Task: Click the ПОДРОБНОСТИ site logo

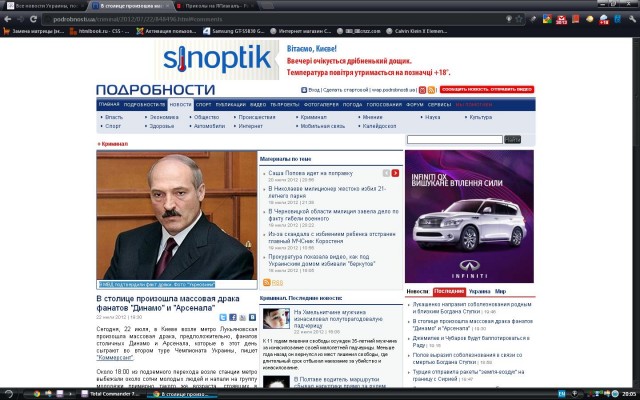Action: click(156, 90)
